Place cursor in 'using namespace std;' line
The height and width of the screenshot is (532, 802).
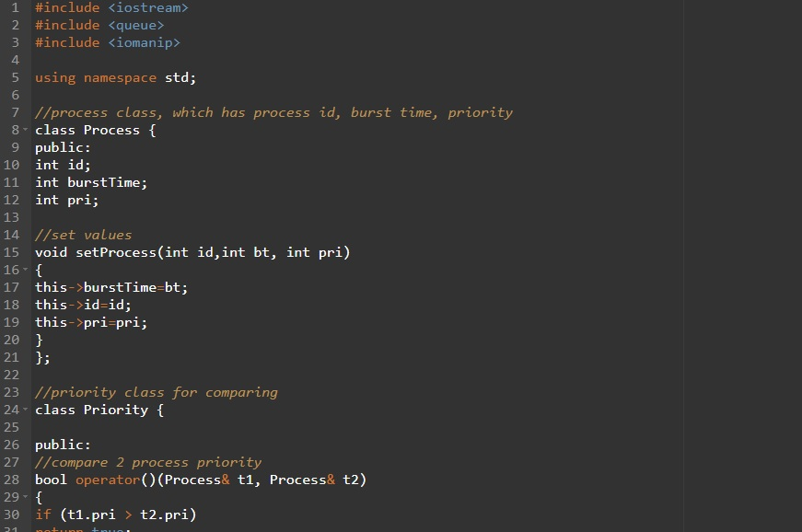coord(115,77)
